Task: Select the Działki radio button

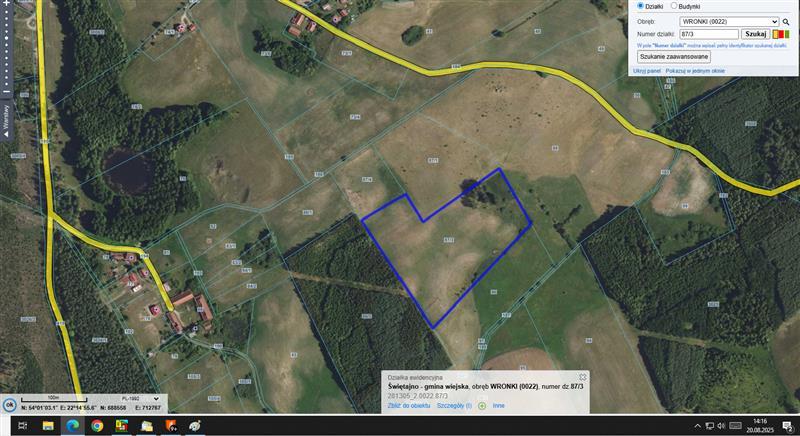Action: [640, 6]
